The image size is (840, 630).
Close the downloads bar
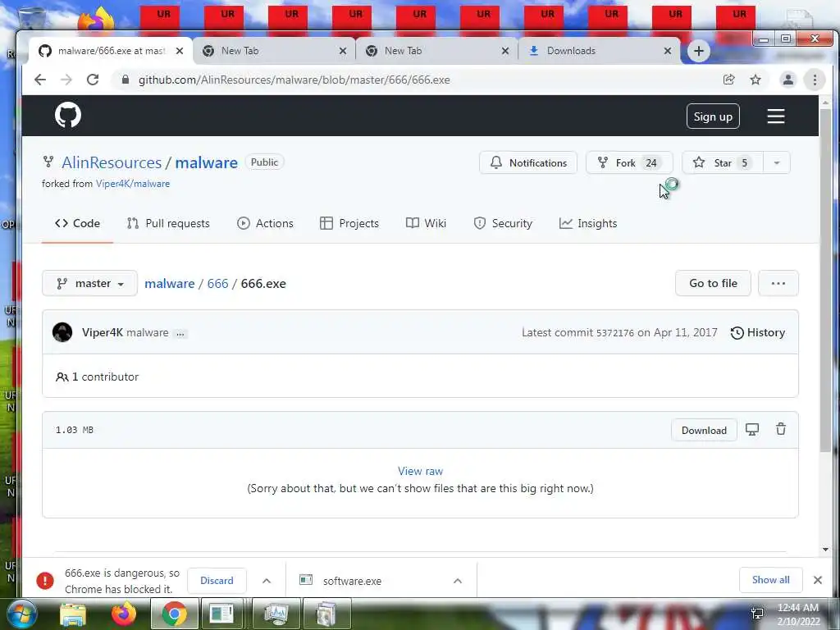tap(818, 580)
